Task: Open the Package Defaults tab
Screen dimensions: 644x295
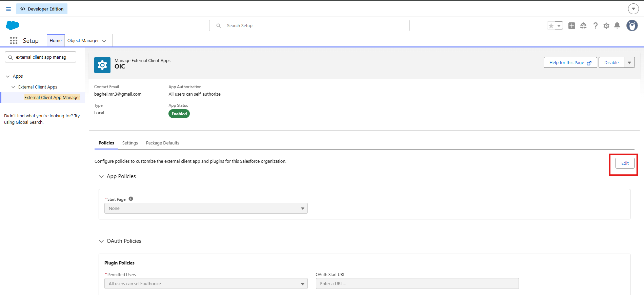Action: 163,143
